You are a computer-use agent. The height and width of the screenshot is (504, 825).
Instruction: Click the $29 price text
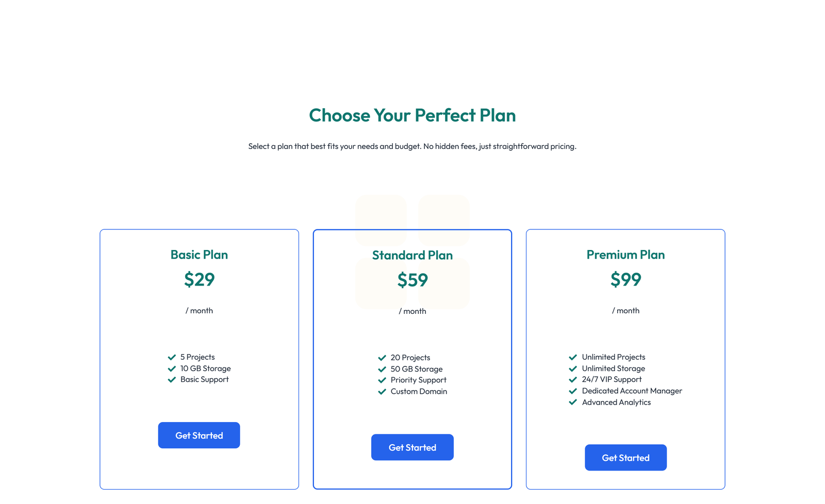point(199,280)
